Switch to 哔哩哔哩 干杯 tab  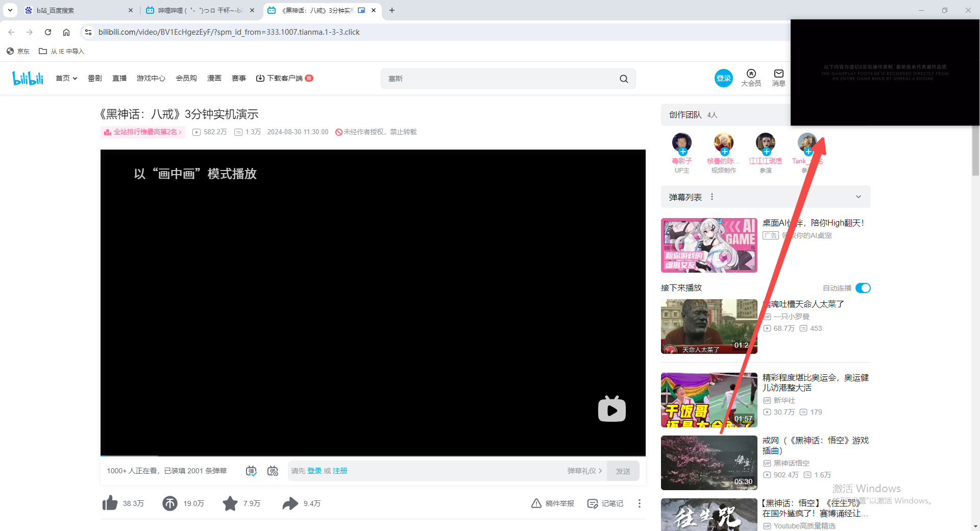[200, 10]
